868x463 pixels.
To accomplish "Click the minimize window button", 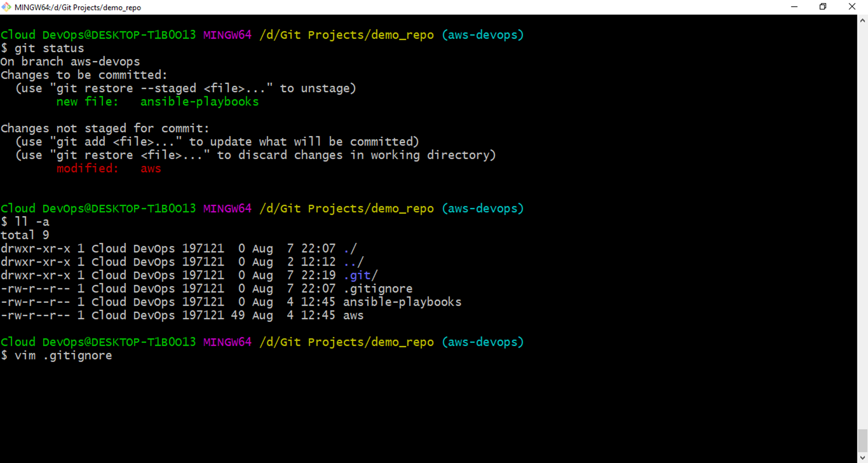I will [x=794, y=6].
